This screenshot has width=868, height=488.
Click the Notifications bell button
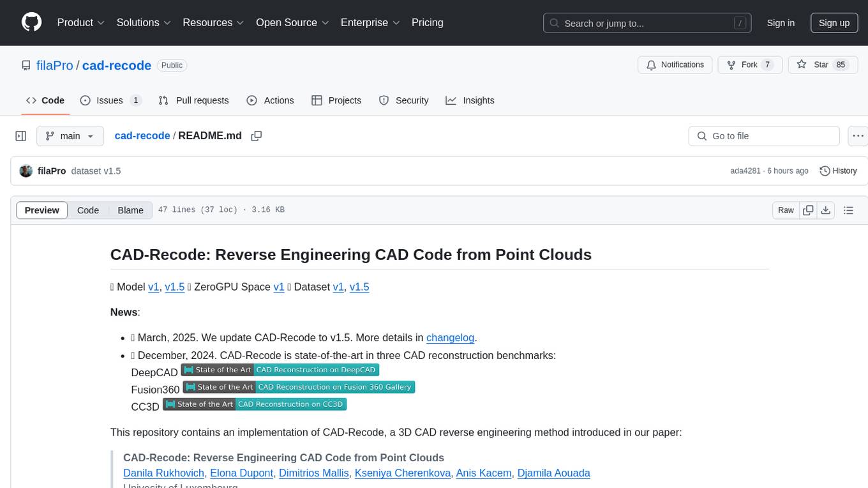point(675,65)
